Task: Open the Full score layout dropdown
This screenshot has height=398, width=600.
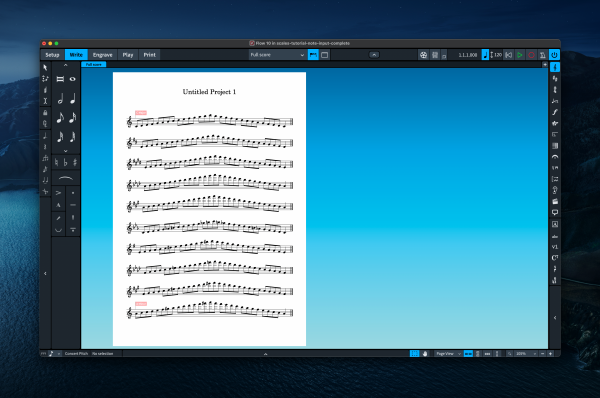Action: click(x=277, y=55)
